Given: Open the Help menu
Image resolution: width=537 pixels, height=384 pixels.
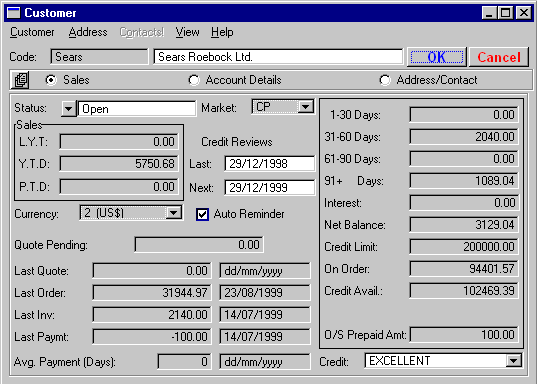Looking at the screenshot, I should pyautogui.click(x=222, y=32).
